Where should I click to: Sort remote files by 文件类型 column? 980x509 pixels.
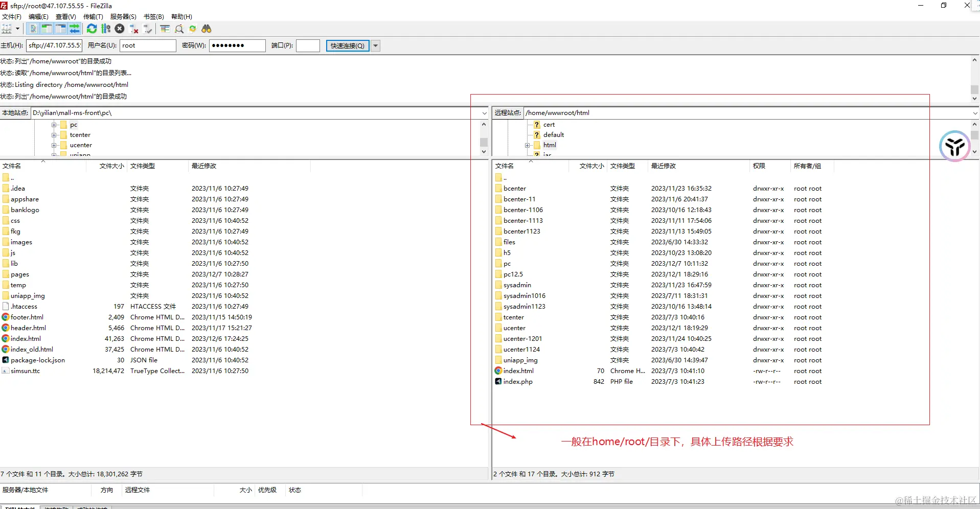[627, 166]
